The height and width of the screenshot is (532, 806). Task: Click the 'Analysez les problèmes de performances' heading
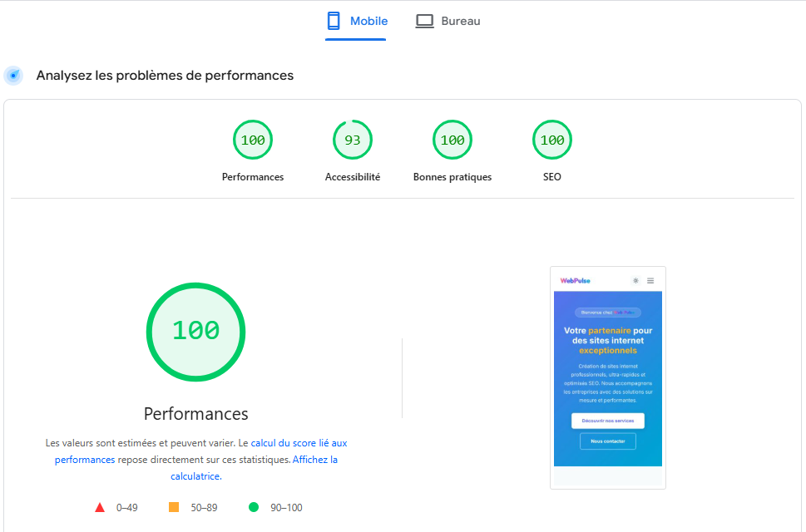tap(165, 76)
